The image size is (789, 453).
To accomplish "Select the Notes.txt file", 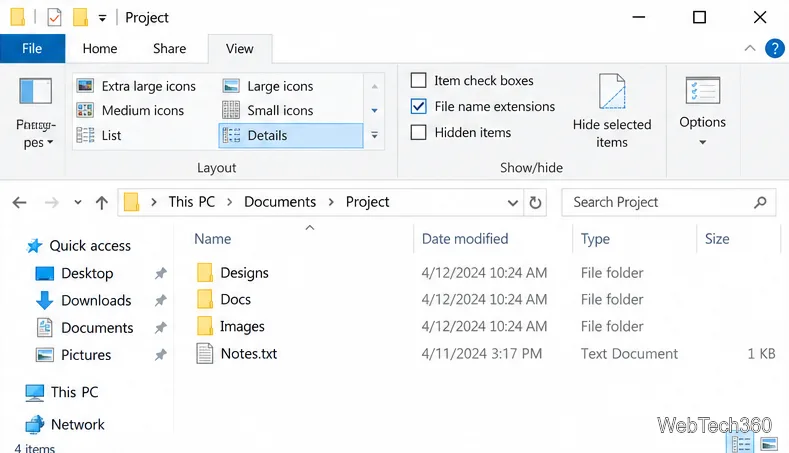I will pos(249,353).
